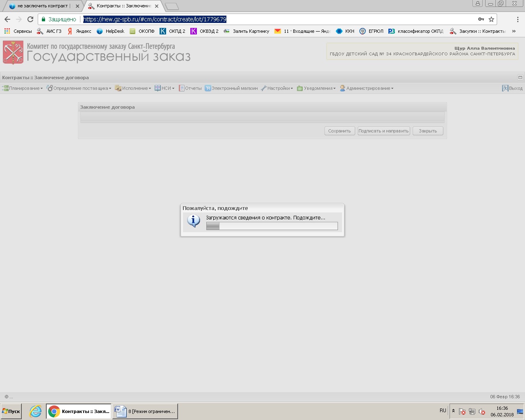525x420 pixels.
Task: Open the HelpDesk bookmark
Action: pos(110,31)
